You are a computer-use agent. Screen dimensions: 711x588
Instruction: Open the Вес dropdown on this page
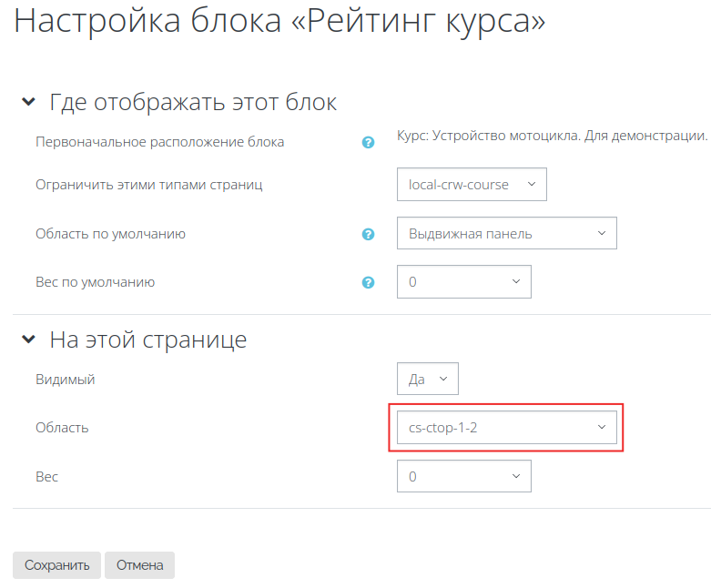tap(464, 476)
